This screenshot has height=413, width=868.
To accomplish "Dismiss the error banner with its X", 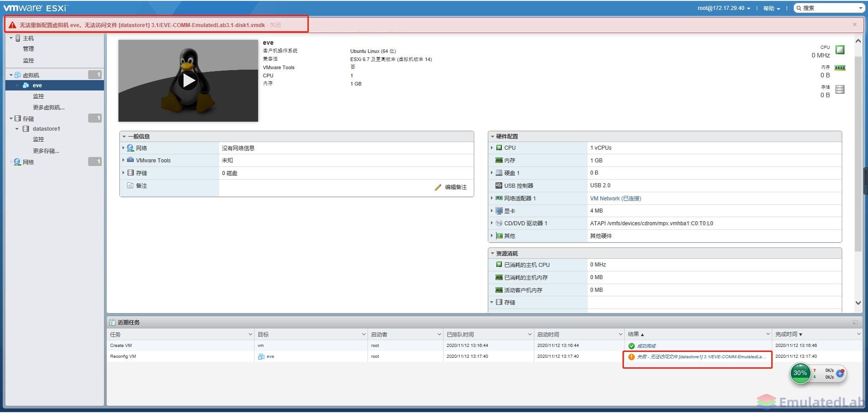I will (854, 24).
